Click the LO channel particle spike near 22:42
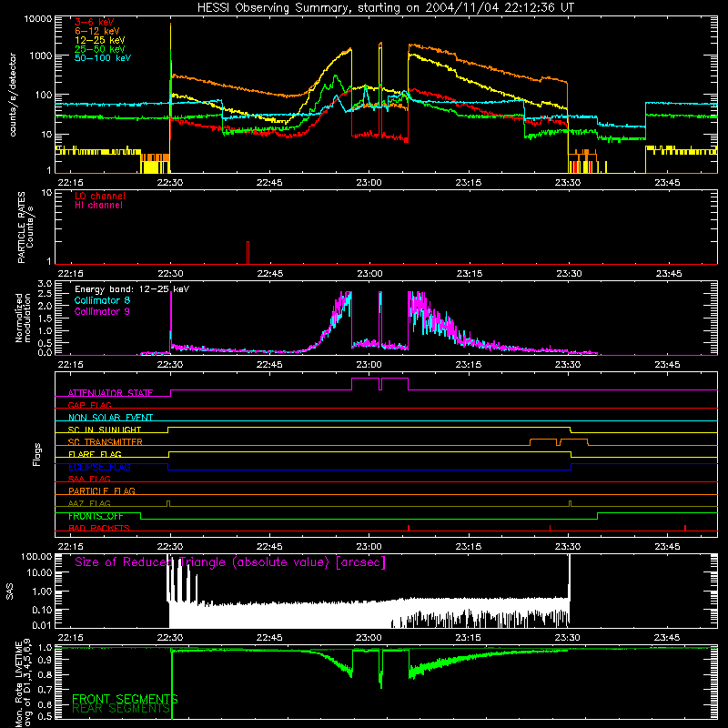This screenshot has height=728, width=728. point(248,253)
